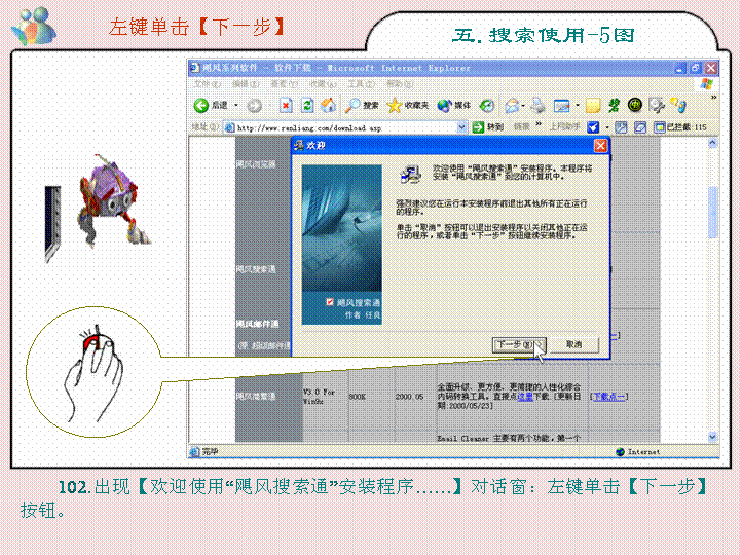The width and height of the screenshot is (740, 555).
Task: Click the blue repair tool icon in the 上网助手 bar
Action: pos(621,127)
